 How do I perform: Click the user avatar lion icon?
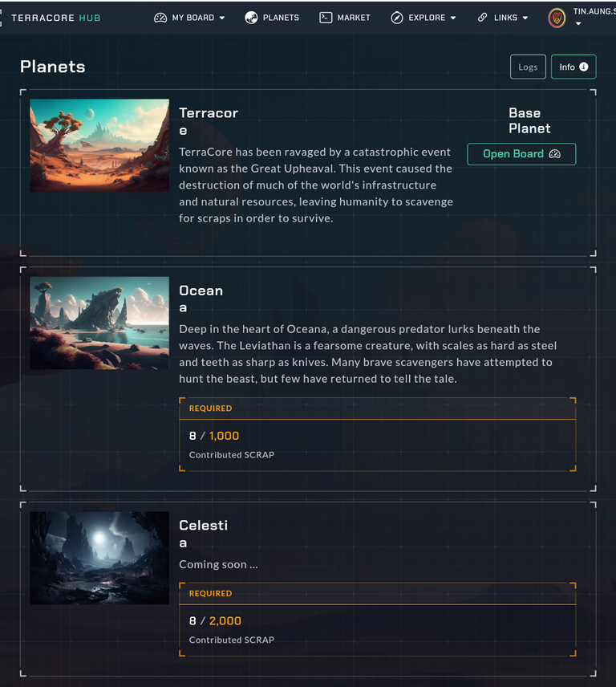[557, 18]
